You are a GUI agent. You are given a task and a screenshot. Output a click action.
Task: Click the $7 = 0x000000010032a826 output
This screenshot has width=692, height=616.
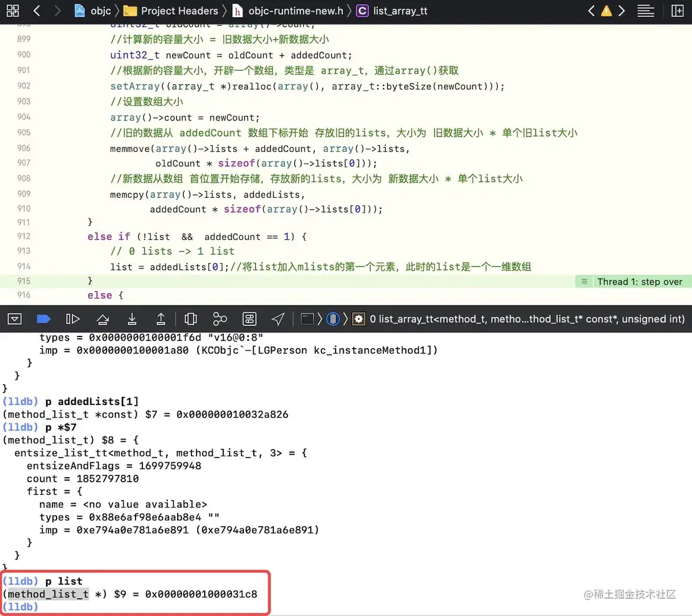tap(217, 414)
